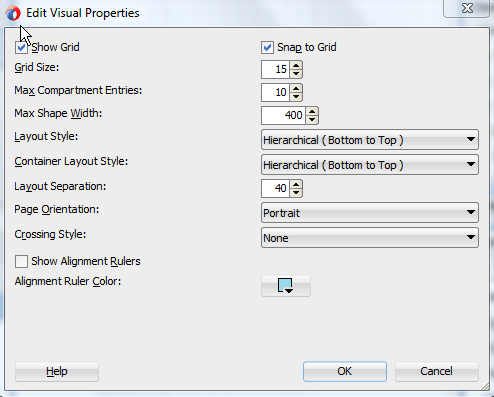494x397 pixels.
Task: Click the Container Layout Style label
Action: coord(71,162)
